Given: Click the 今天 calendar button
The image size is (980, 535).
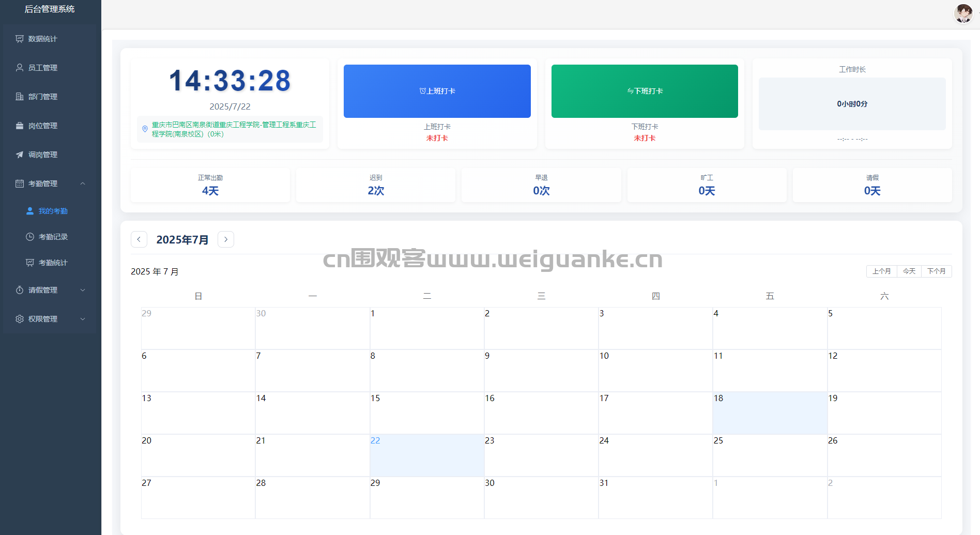Looking at the screenshot, I should point(909,271).
